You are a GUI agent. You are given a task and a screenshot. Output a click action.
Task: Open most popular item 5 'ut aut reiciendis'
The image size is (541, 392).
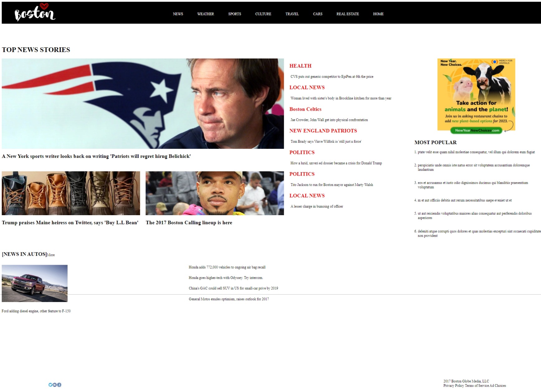point(475,216)
